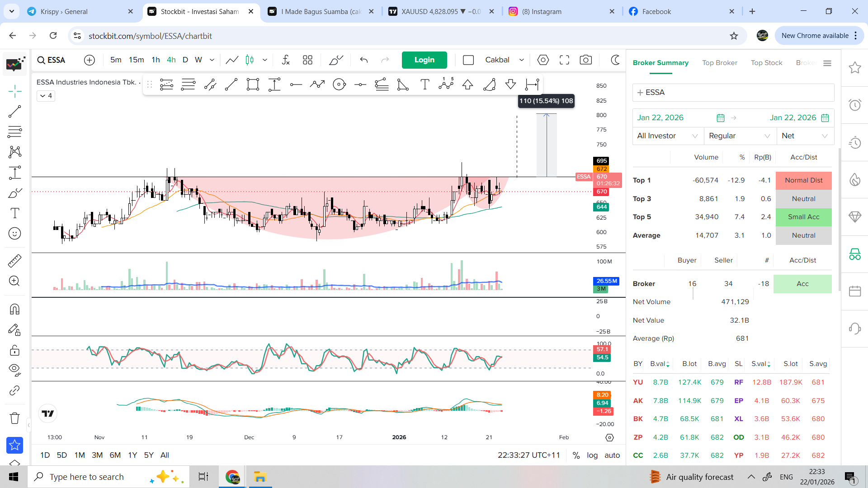Toggle log scale on chart
This screenshot has height=488, width=868.
592,455
